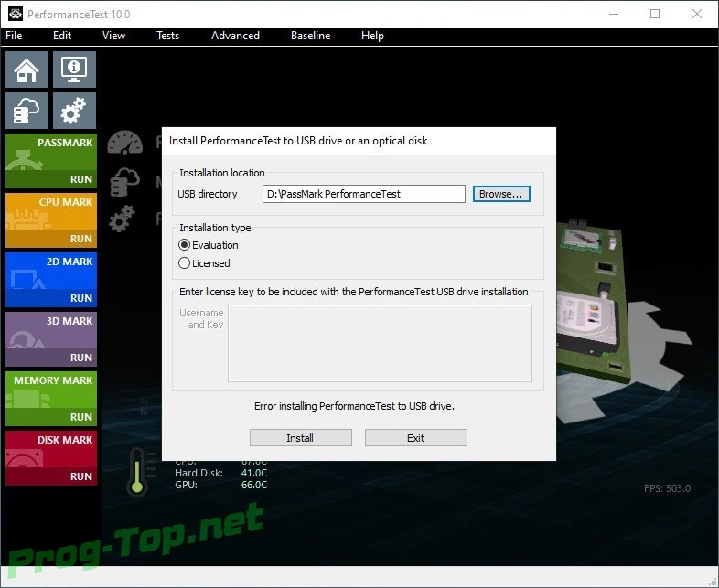Click the GPU 66.0C temperature value
The image size is (719, 588).
pos(254,485)
